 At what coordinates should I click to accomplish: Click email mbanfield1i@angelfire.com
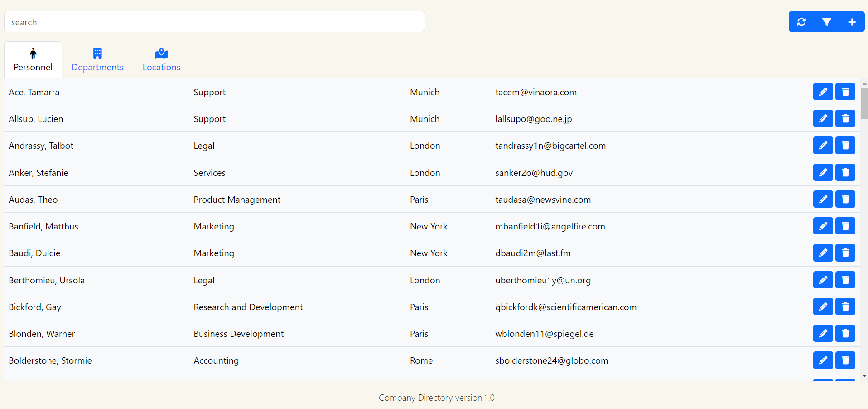point(550,226)
